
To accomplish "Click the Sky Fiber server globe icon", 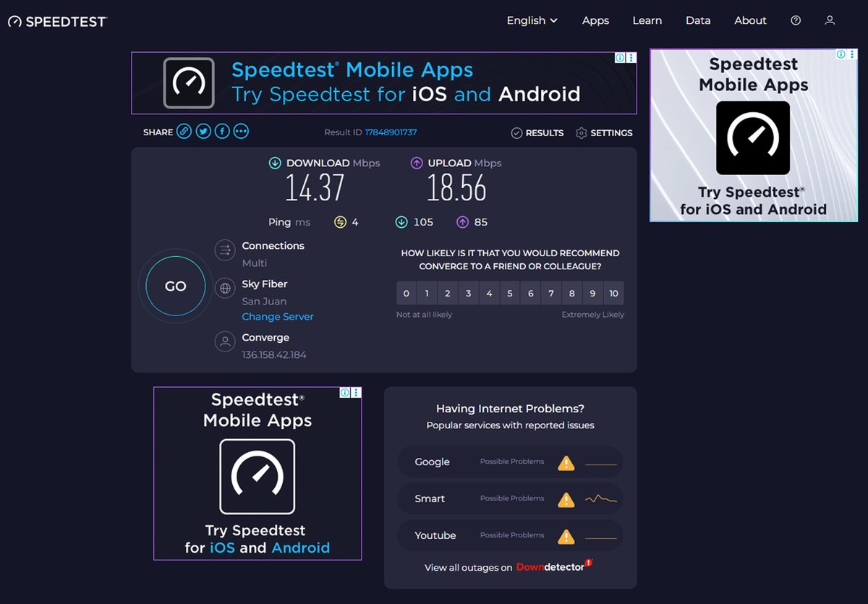I will (226, 288).
